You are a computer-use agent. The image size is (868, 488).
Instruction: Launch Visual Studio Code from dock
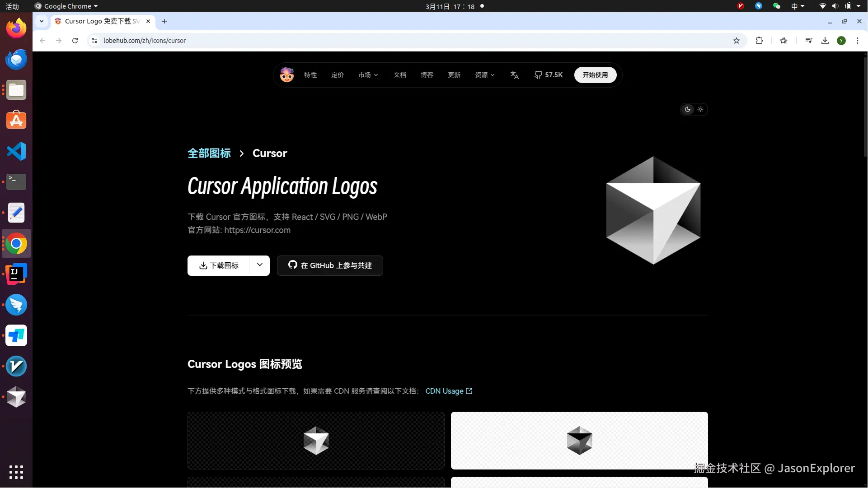[x=16, y=151]
